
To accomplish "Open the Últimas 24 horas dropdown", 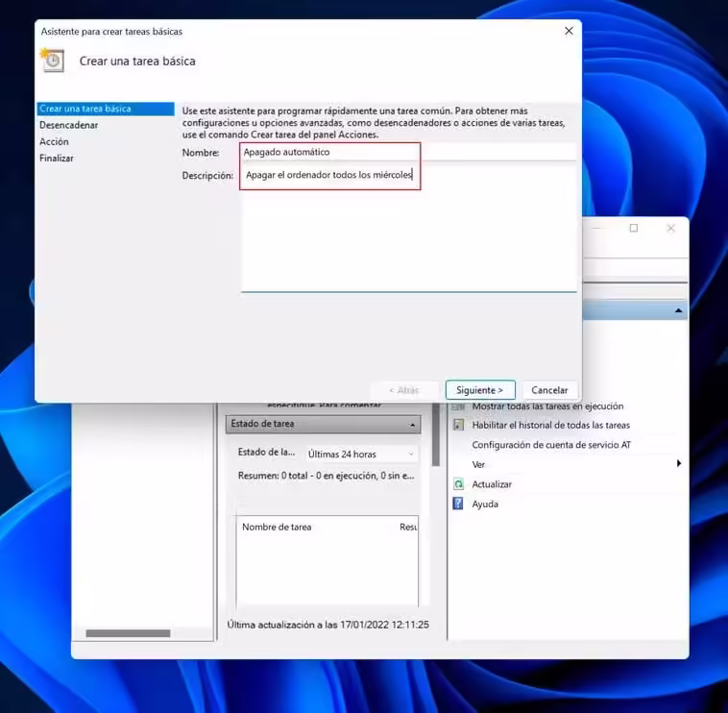I will tap(361, 455).
